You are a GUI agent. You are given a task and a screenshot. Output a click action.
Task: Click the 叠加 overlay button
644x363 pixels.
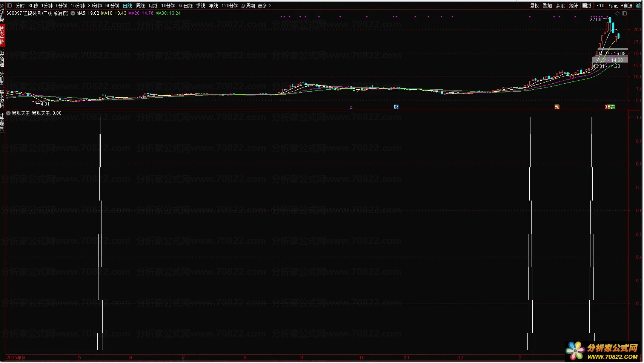point(547,6)
